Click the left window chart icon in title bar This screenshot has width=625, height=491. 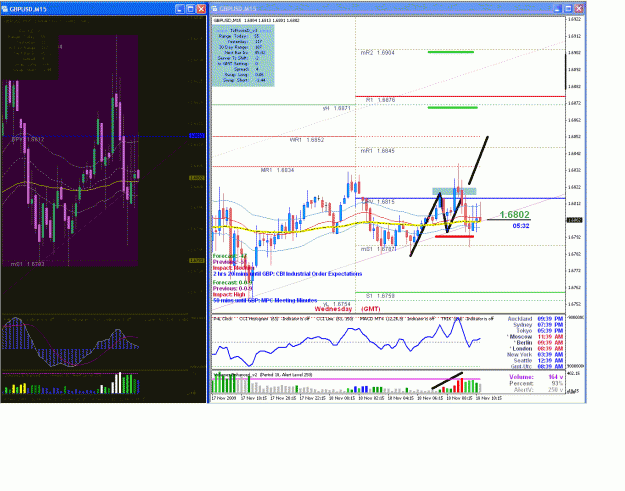pos(5,9)
